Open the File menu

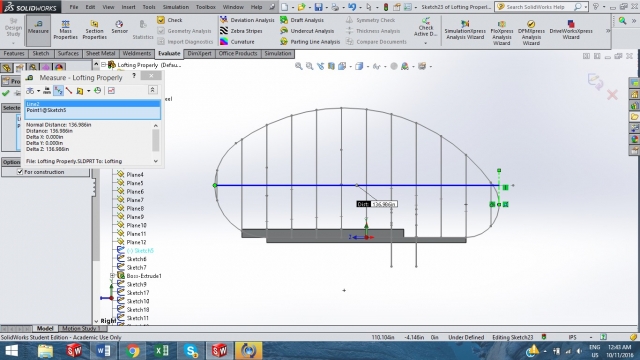point(74,7)
